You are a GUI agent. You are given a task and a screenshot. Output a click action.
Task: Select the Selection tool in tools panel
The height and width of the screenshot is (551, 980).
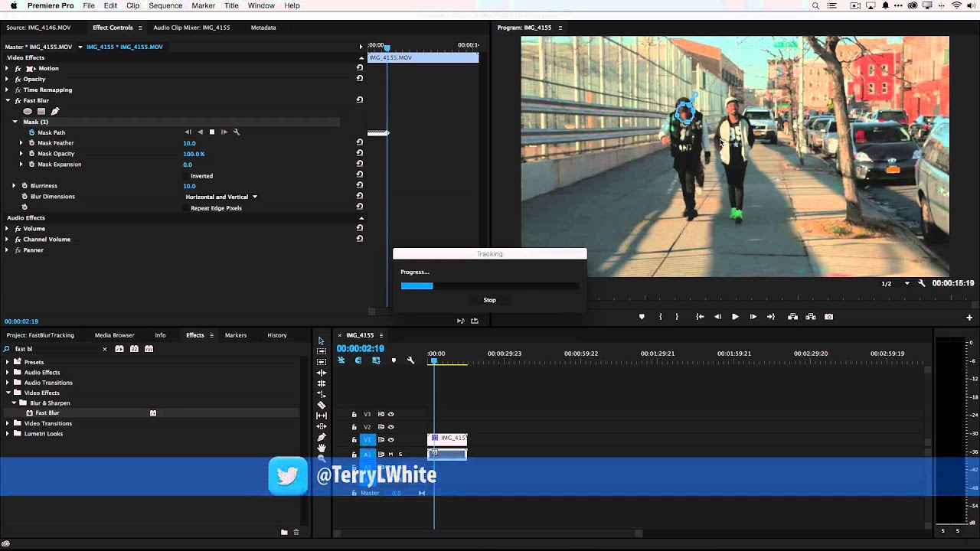click(322, 341)
